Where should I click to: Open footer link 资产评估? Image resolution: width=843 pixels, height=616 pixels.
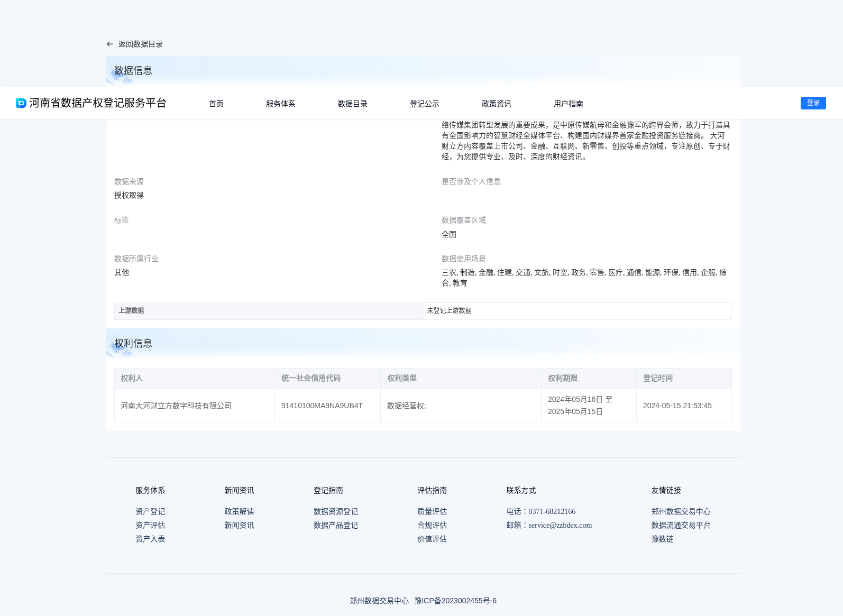150,525
